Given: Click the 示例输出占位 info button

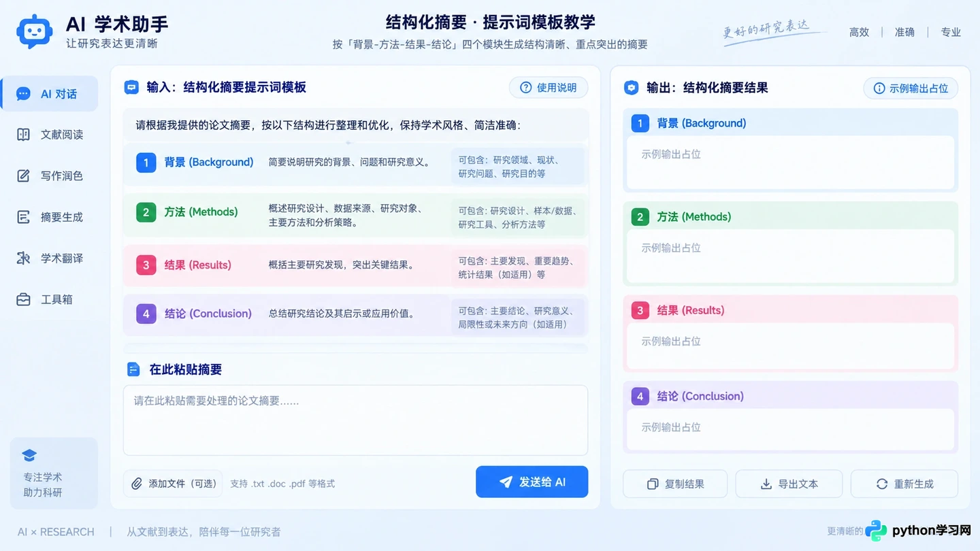Looking at the screenshot, I should click(x=911, y=88).
